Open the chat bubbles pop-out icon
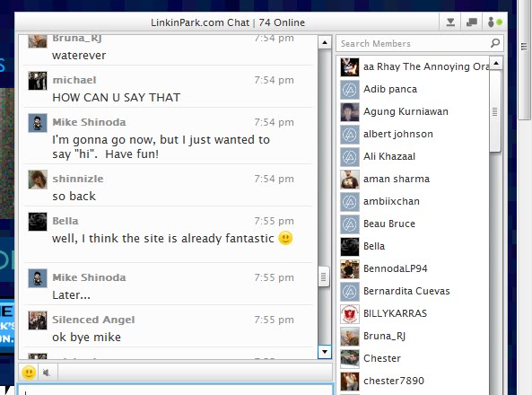This screenshot has height=395, width=532. (x=471, y=22)
